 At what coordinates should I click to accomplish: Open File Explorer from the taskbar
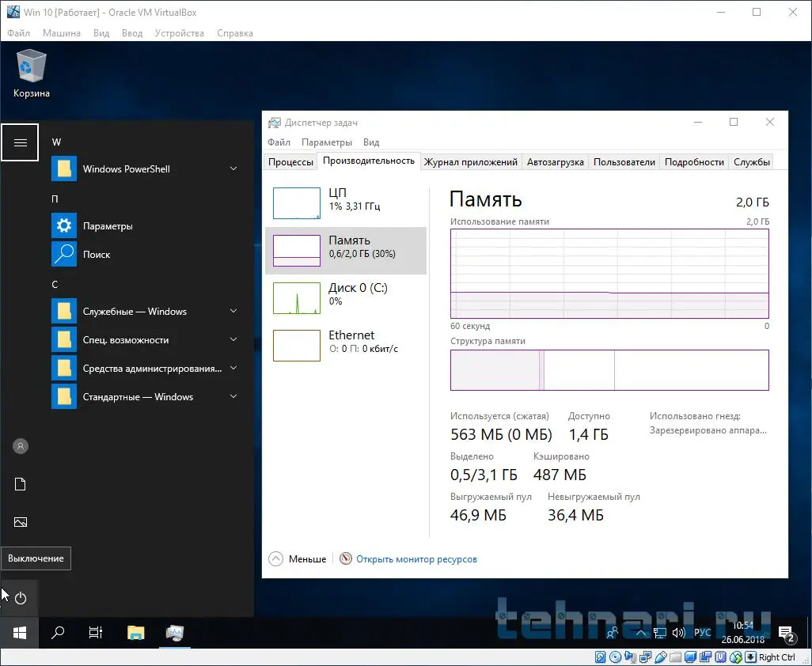click(135, 632)
